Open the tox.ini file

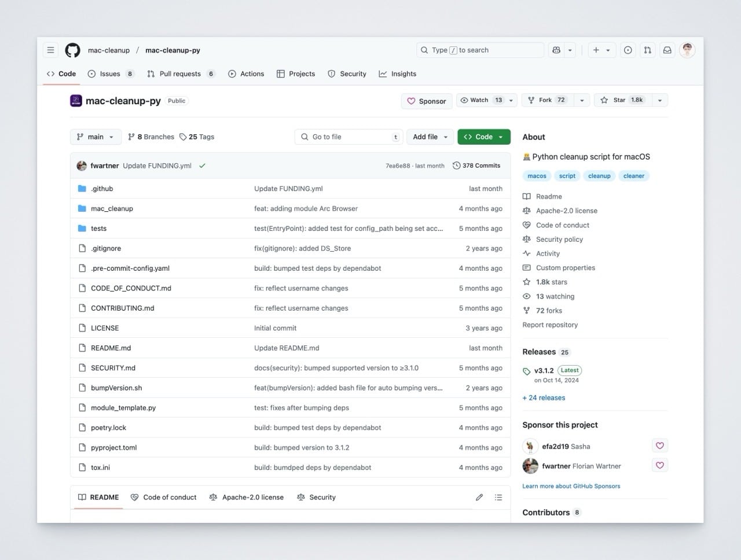(x=100, y=467)
